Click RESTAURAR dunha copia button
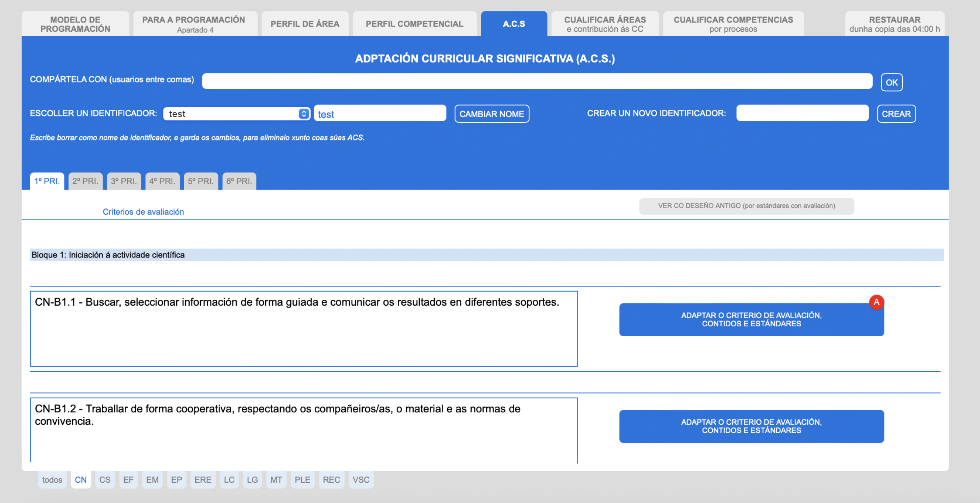 pos(894,24)
